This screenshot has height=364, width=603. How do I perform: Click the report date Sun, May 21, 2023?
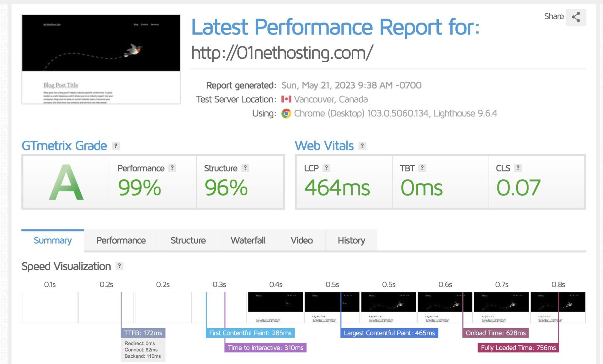(351, 85)
